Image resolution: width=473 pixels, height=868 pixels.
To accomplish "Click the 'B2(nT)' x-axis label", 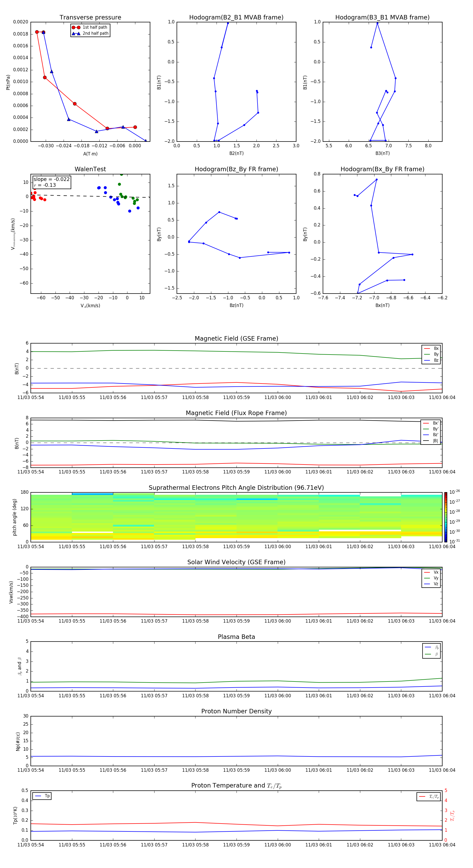I will click(236, 153).
